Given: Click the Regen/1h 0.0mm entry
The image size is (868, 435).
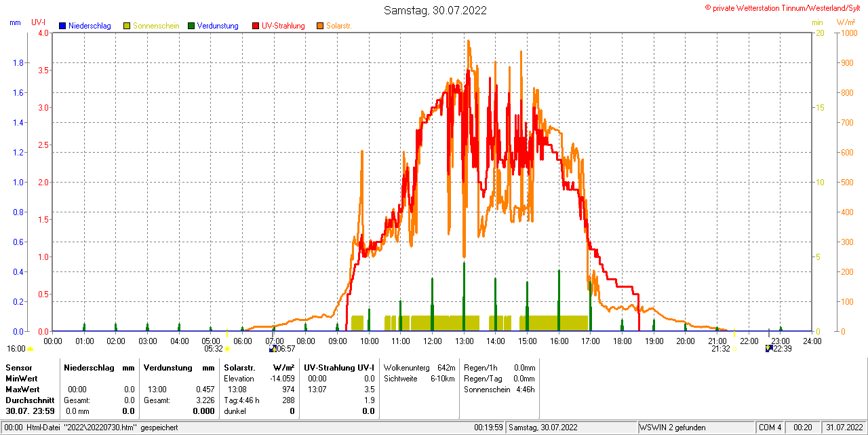Looking at the screenshot, I should click(x=500, y=368).
